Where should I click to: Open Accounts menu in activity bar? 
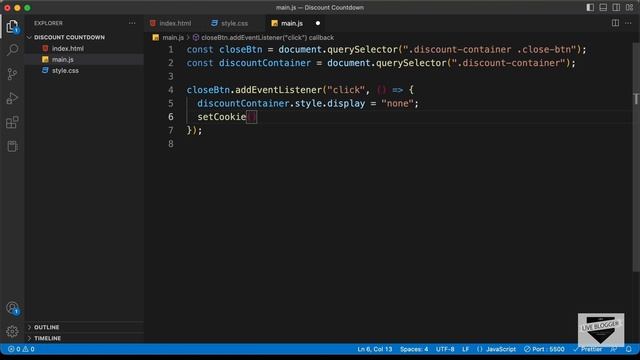pos(12,308)
